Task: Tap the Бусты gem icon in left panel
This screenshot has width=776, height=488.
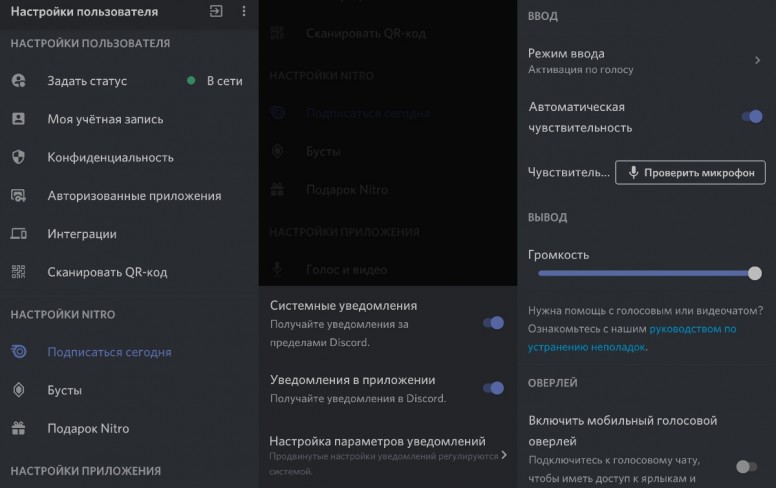Action: click(x=18, y=390)
